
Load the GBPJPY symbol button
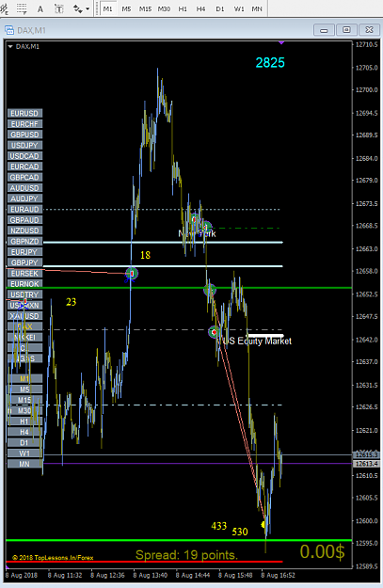point(24,262)
